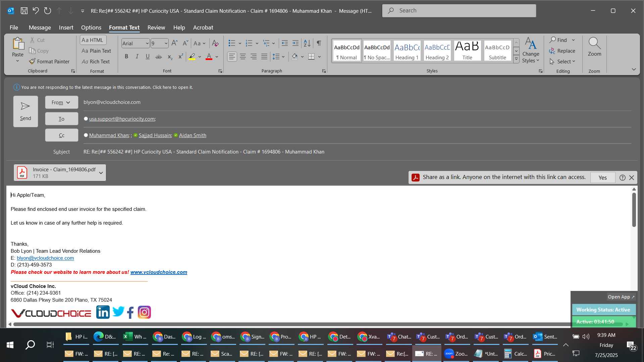
Task: Switch to the Options ribbon tab
Action: [x=91, y=27]
